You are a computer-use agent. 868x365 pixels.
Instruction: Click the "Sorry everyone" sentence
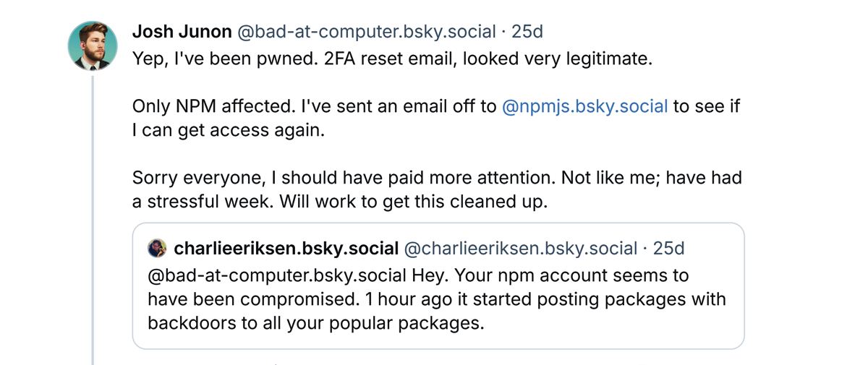click(188, 178)
